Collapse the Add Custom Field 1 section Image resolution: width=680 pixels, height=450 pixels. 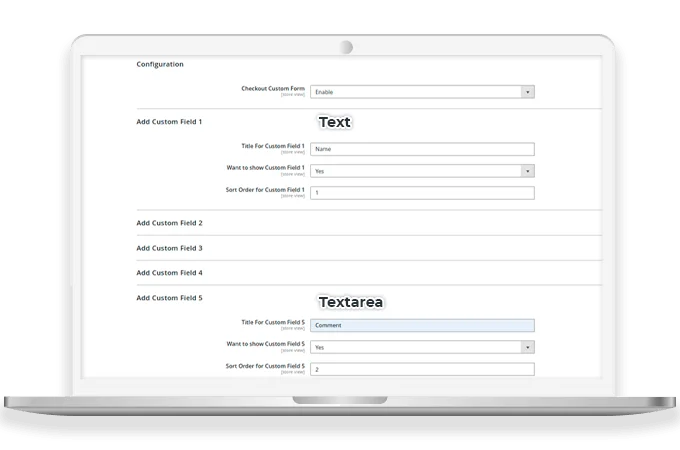pos(169,122)
